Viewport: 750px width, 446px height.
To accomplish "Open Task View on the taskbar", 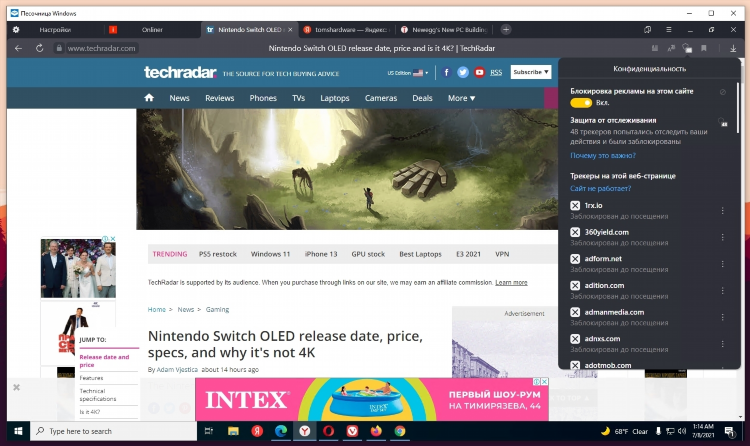I will coord(209,431).
